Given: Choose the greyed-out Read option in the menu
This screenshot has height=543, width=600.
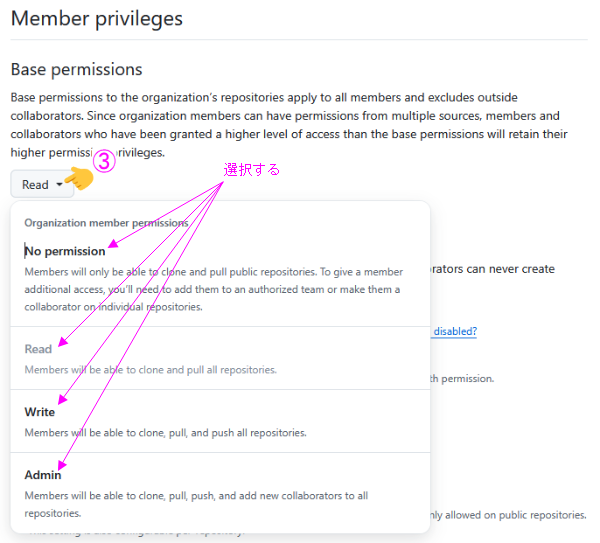Looking at the screenshot, I should (x=38, y=349).
